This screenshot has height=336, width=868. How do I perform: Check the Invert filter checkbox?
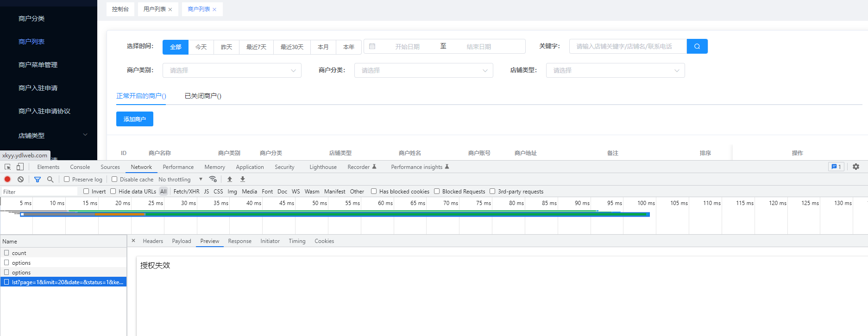[86, 191]
